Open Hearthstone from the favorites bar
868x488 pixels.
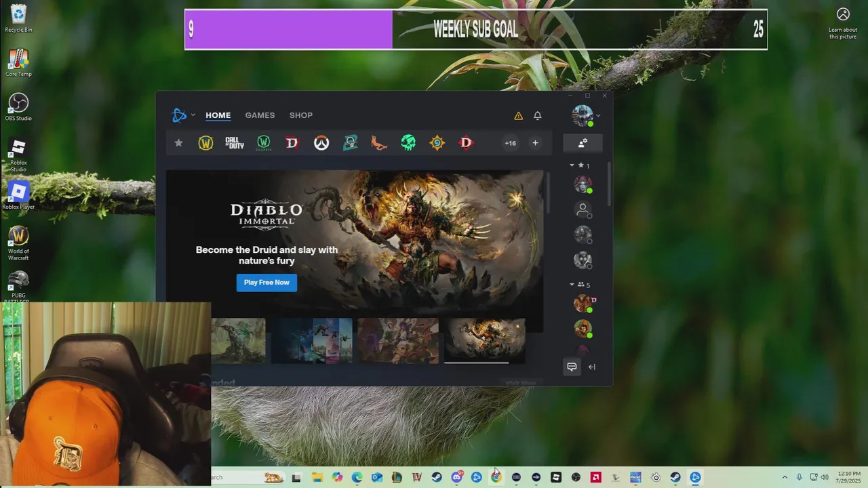point(437,143)
